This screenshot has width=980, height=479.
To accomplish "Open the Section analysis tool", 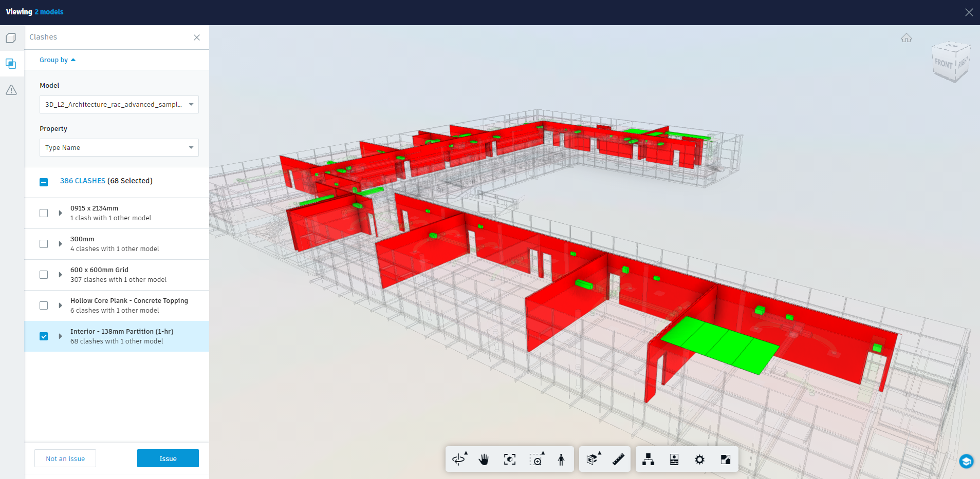I will tap(593, 459).
